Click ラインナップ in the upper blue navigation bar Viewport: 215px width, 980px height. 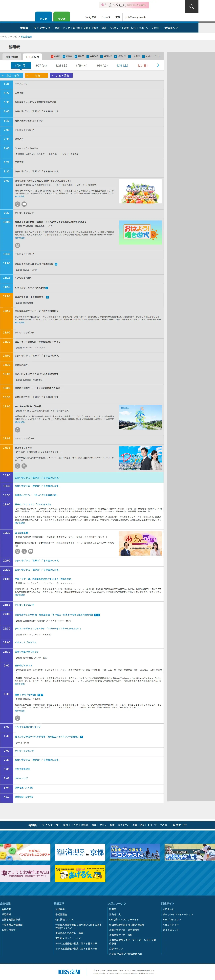click(x=42, y=28)
